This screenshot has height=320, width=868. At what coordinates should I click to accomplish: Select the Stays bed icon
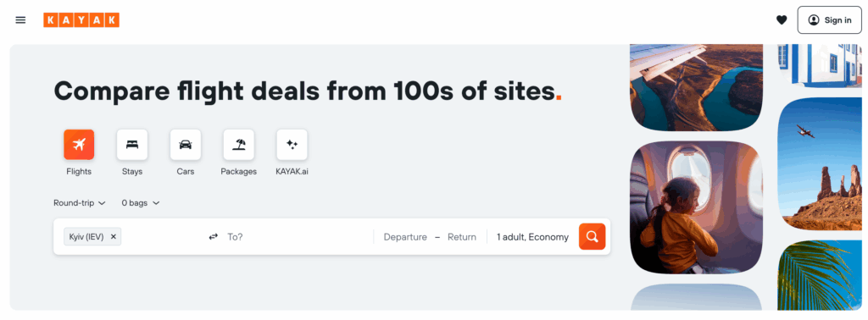tap(132, 145)
